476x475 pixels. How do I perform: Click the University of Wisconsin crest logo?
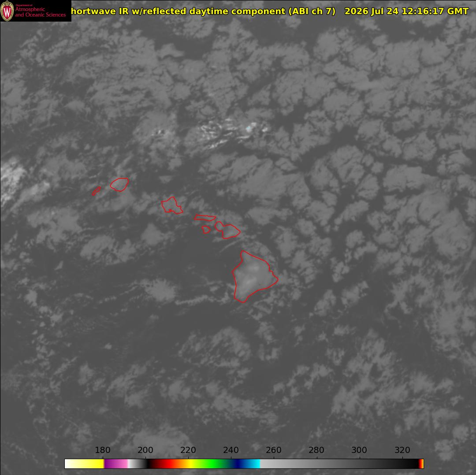coord(7,11)
